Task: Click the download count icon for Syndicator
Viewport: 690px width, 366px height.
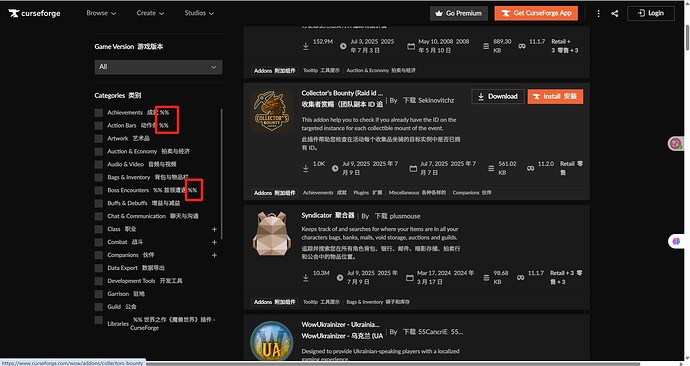Action: pos(305,278)
